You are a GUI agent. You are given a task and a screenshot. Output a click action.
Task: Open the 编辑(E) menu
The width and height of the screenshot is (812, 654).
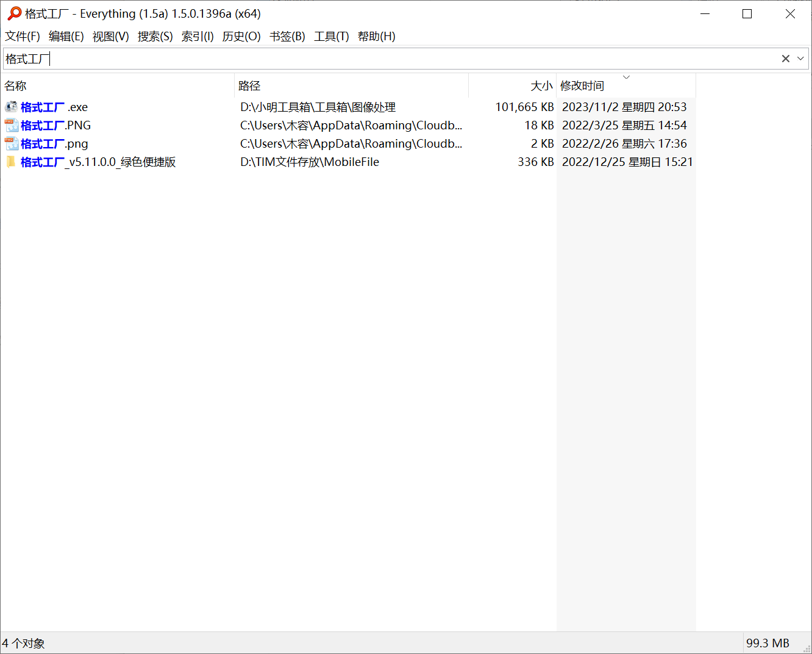[x=66, y=37]
